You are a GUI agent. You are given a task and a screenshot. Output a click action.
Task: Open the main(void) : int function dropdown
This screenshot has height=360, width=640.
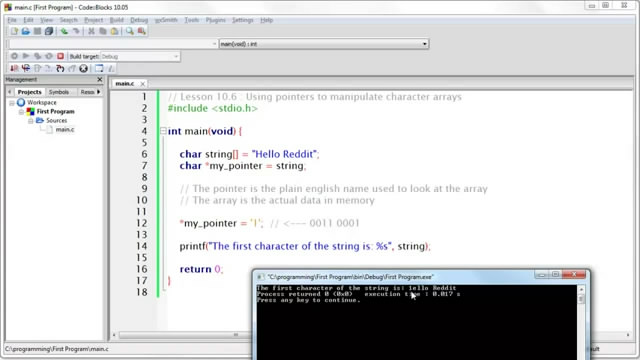click(324, 44)
